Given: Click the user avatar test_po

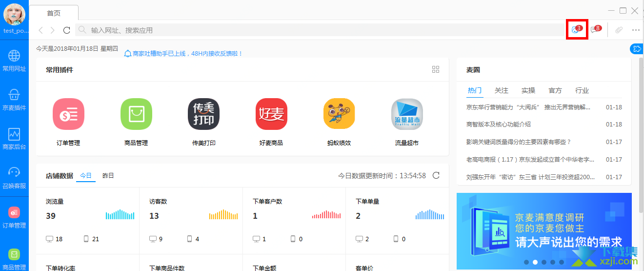Looking at the screenshot, I should [x=15, y=14].
